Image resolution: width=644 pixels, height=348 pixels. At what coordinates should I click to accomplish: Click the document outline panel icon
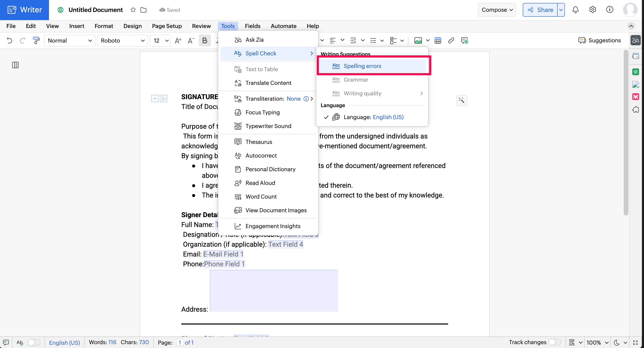pyautogui.click(x=15, y=65)
